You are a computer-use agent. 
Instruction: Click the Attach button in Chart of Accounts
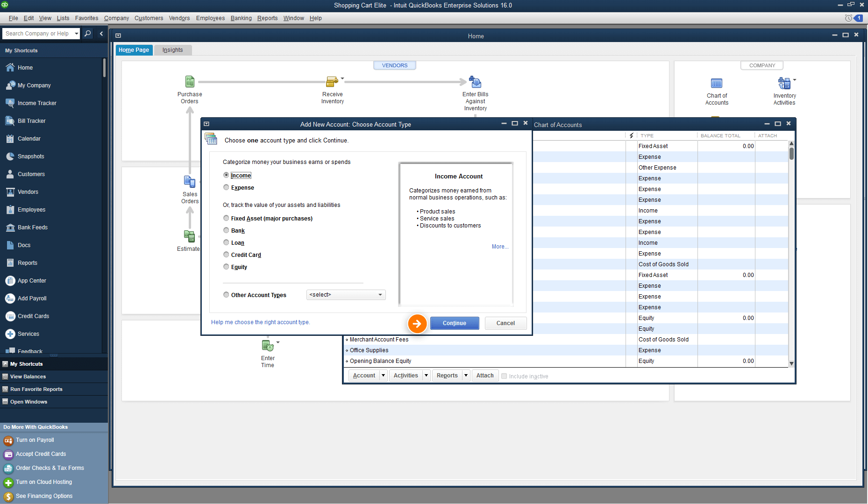point(485,376)
